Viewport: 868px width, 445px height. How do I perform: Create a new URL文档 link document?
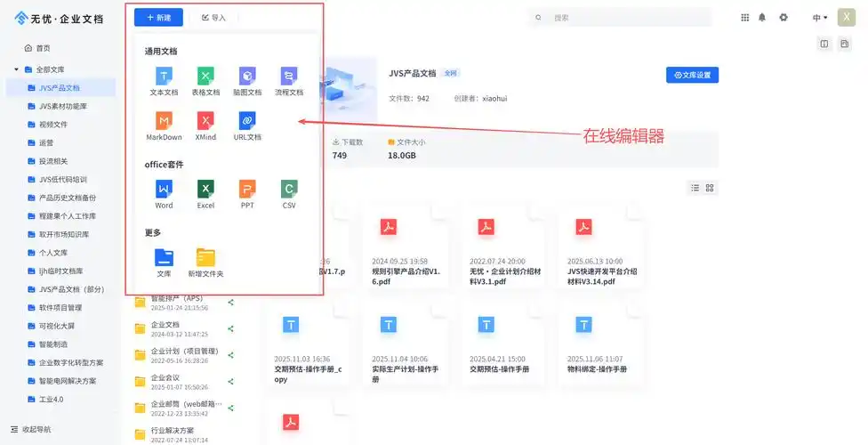(247, 125)
